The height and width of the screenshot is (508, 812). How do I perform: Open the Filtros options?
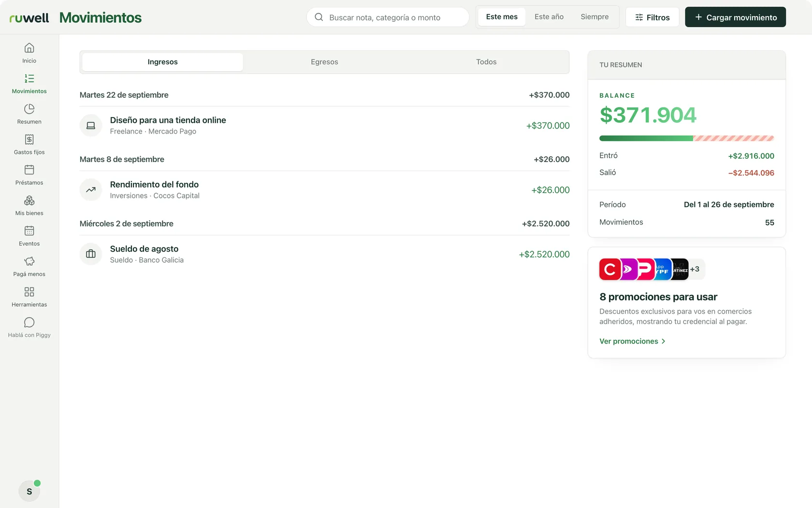[x=652, y=17]
